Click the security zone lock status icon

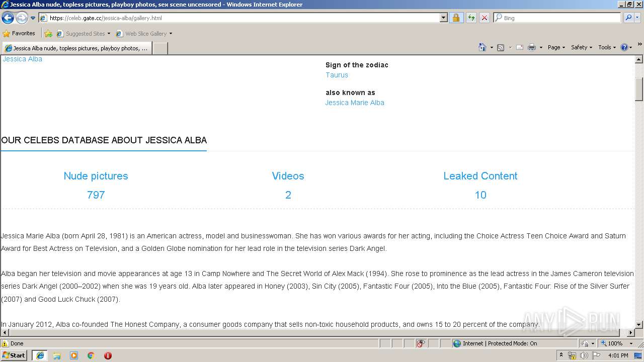[586, 343]
